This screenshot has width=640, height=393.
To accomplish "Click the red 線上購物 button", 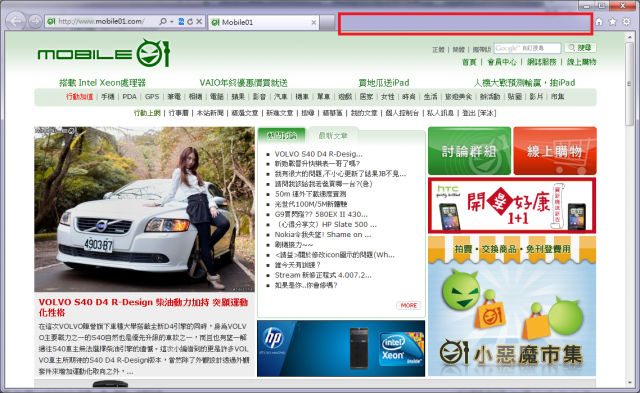I will point(555,151).
